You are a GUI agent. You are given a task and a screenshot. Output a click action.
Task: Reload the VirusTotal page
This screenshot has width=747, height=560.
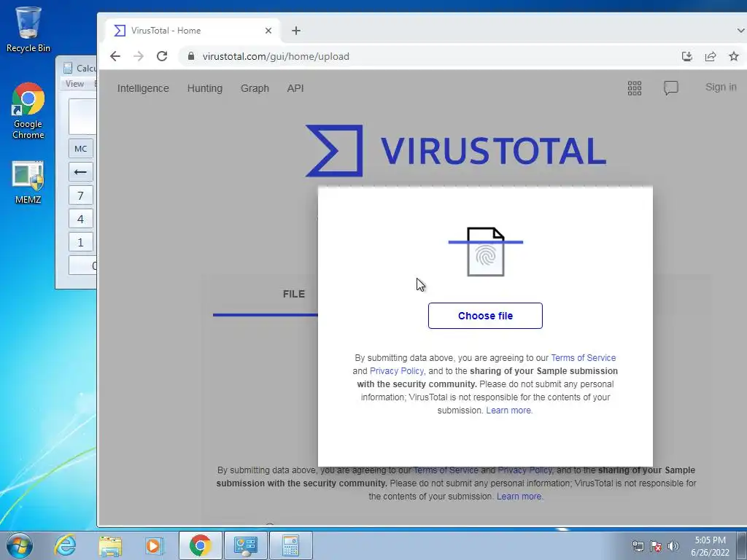[162, 56]
